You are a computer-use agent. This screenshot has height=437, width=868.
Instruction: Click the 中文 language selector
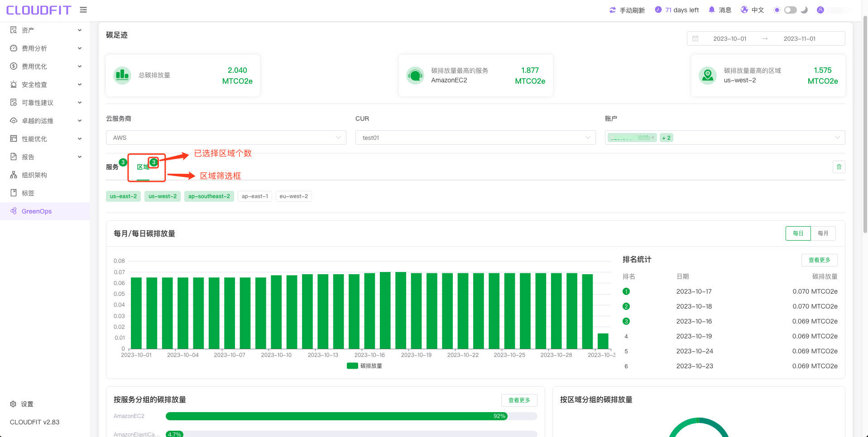pyautogui.click(x=758, y=10)
